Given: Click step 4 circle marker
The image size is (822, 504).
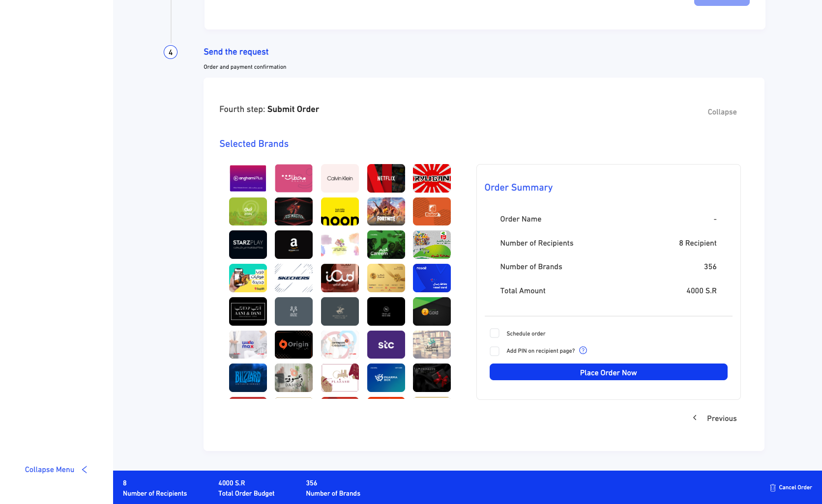Looking at the screenshot, I should tap(171, 52).
